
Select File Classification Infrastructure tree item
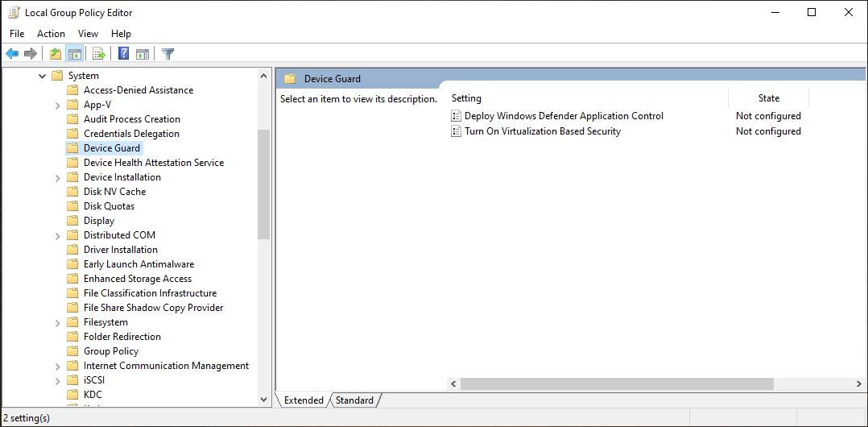click(x=150, y=293)
